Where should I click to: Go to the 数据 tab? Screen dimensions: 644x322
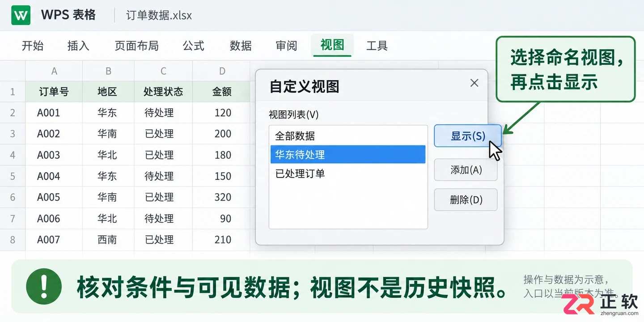[x=241, y=46]
